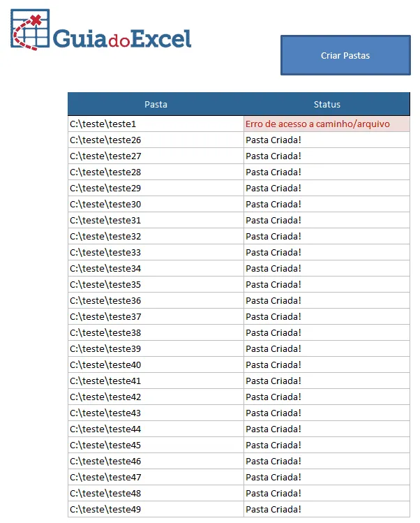Select the status cell for teste31

pos(327,220)
